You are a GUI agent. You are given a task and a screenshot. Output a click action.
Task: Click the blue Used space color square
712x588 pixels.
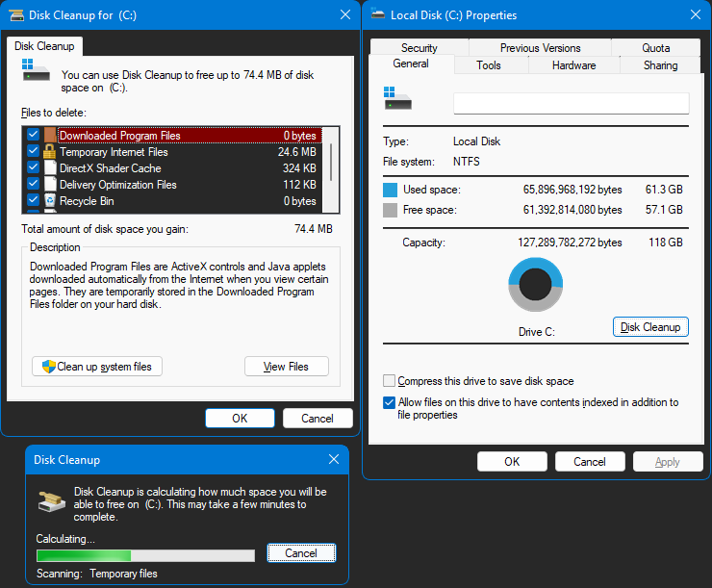(390, 190)
